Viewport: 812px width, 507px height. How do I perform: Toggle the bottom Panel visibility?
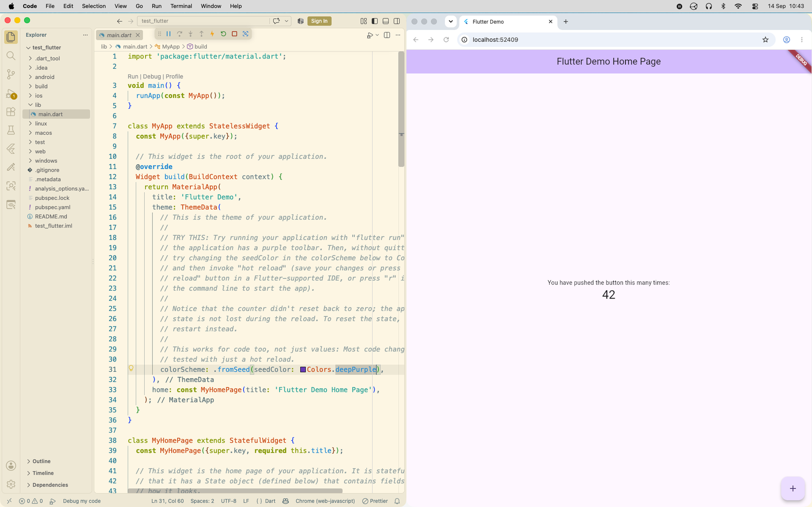click(386, 21)
